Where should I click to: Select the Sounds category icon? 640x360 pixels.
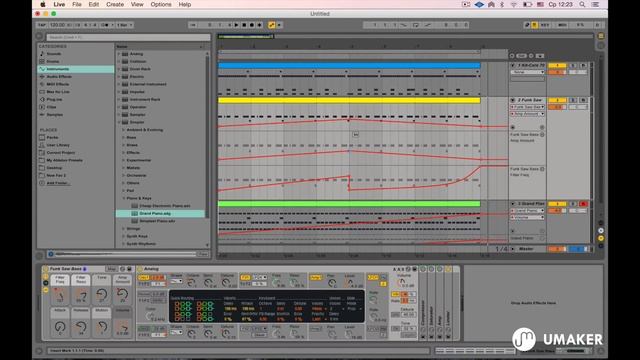tap(42, 53)
